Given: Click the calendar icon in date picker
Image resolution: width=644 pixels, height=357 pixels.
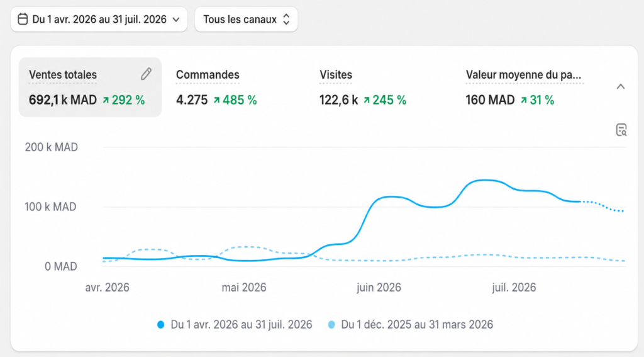Looking at the screenshot, I should click(x=23, y=20).
